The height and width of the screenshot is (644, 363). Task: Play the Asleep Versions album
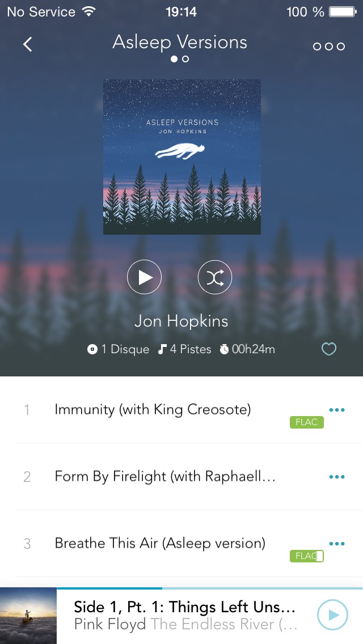pos(144,277)
